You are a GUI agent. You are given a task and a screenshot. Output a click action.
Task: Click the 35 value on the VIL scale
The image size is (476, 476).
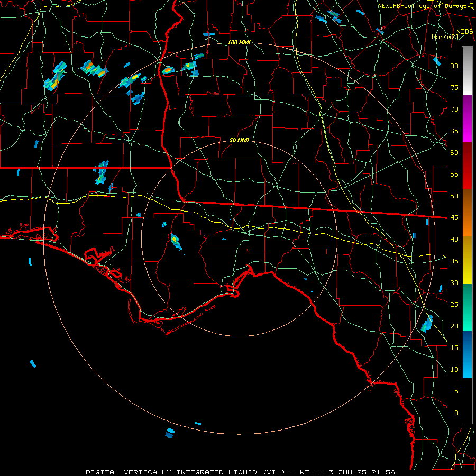454,261
